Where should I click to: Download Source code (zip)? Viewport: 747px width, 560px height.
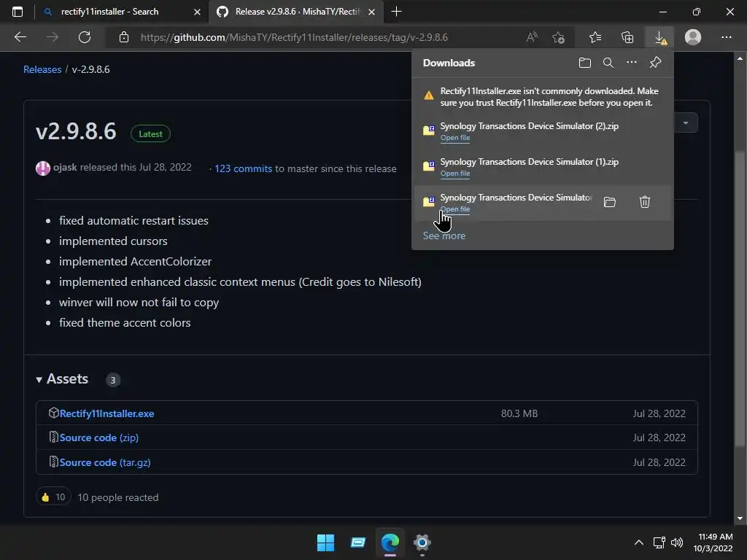pyautogui.click(x=99, y=437)
